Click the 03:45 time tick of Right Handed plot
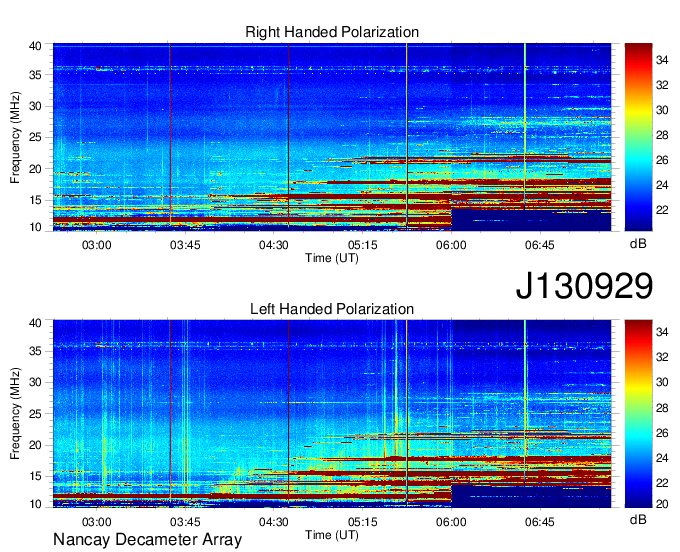The image size is (680, 552). coord(185,245)
